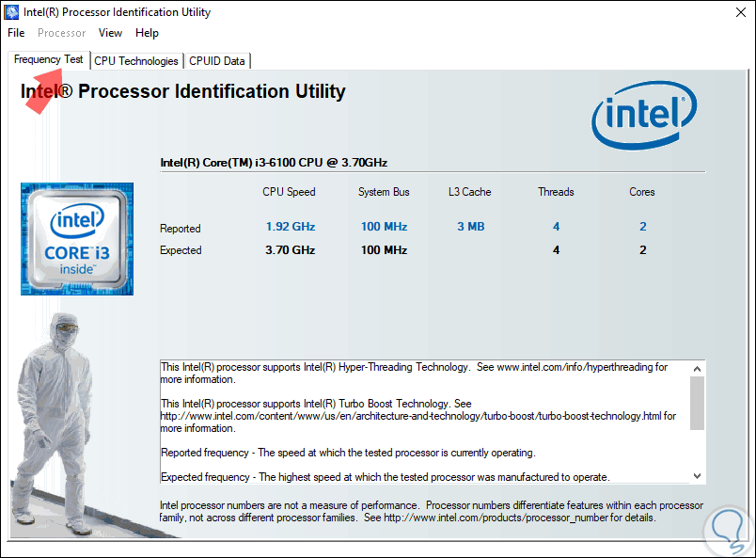This screenshot has height=558, width=756.
Task: Click the intel.com/products/processor_number URL
Action: click(496, 518)
